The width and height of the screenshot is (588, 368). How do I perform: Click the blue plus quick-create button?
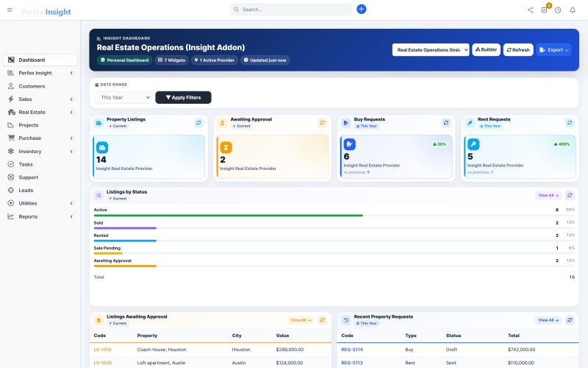click(361, 10)
